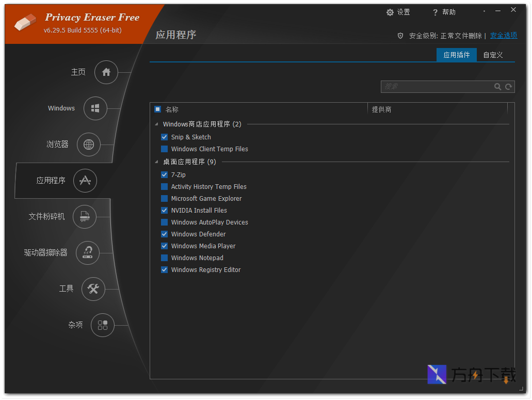This screenshot has height=400, width=532.
Task: Select the Windows Client Temp Files text
Action: (209, 149)
